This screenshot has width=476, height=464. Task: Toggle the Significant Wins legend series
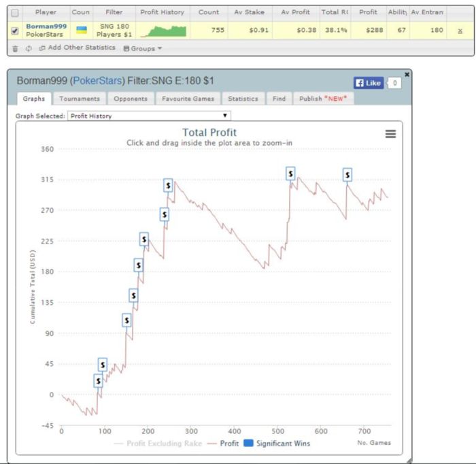(x=277, y=444)
